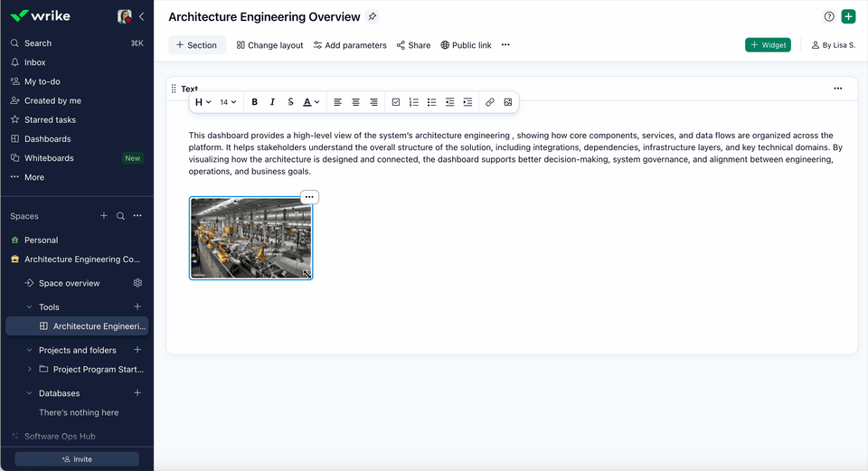This screenshot has width=868, height=471.
Task: Insert a hyperlink
Action: coord(490,102)
